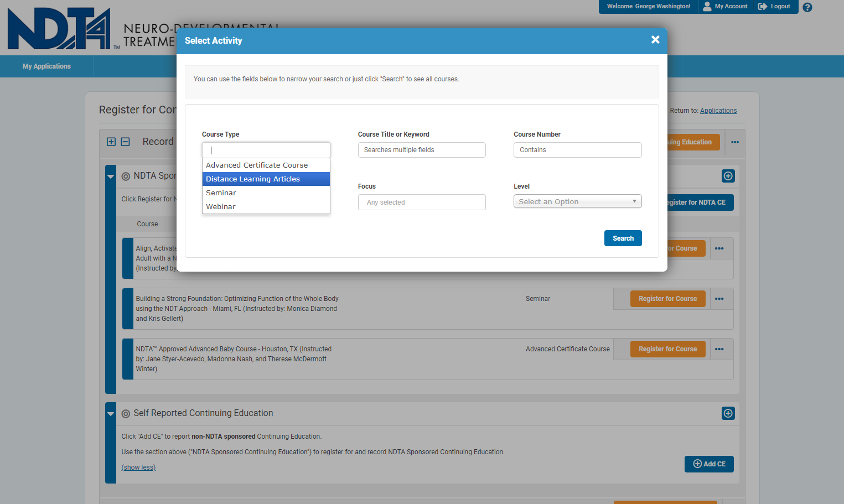
Task: Open ellipsis menu for Align, Activate course
Action: [719, 248]
